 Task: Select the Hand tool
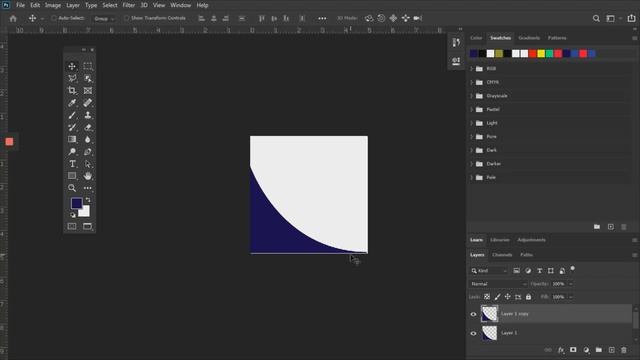tap(88, 176)
